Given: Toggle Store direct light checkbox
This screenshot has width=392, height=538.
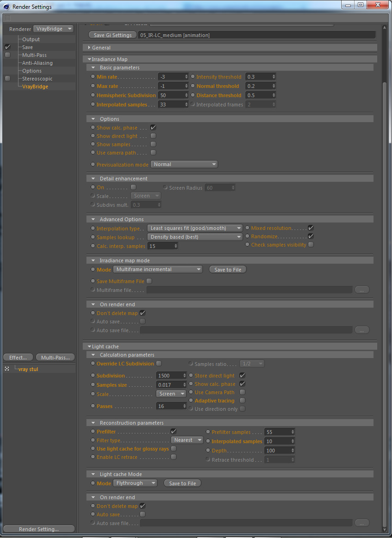Looking at the screenshot, I should [243, 376].
